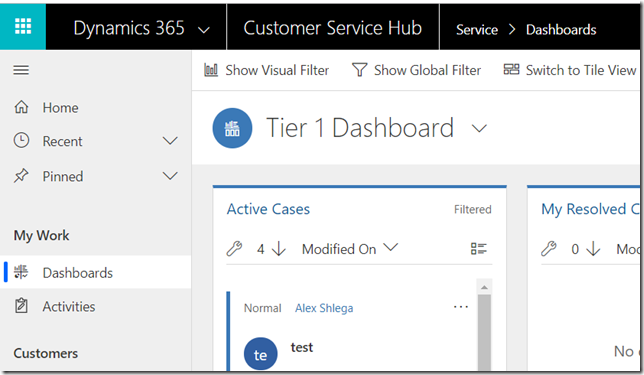
Task: Switch to Tile View label
Action: [x=581, y=70]
